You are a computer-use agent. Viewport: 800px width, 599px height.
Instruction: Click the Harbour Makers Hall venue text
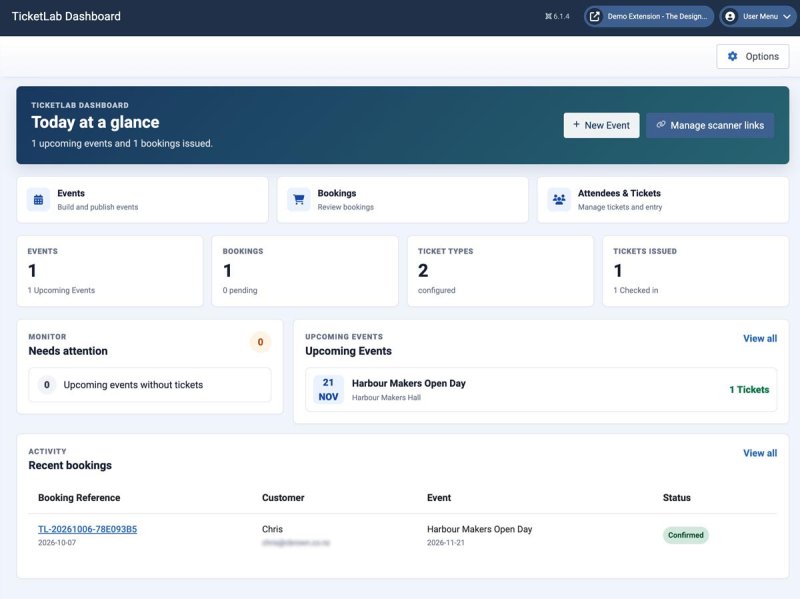tap(386, 397)
